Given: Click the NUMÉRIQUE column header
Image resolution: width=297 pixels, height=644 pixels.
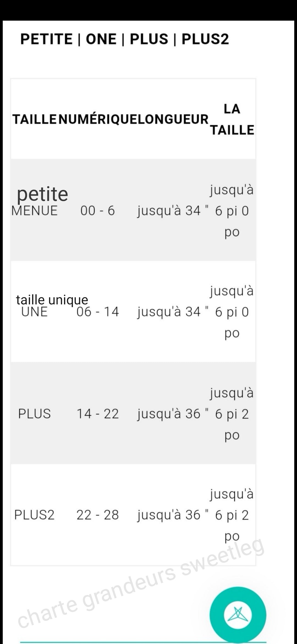Looking at the screenshot, I should (97, 119).
